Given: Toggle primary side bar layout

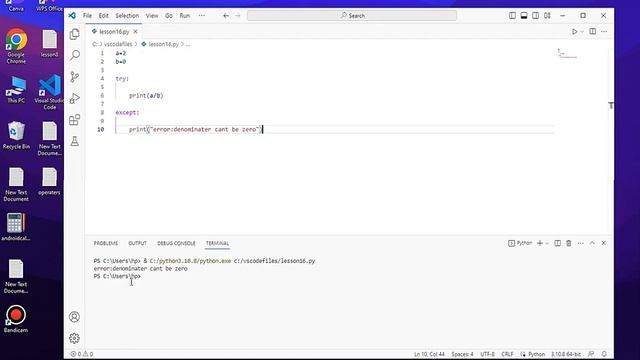Looking at the screenshot, I should [x=512, y=16].
